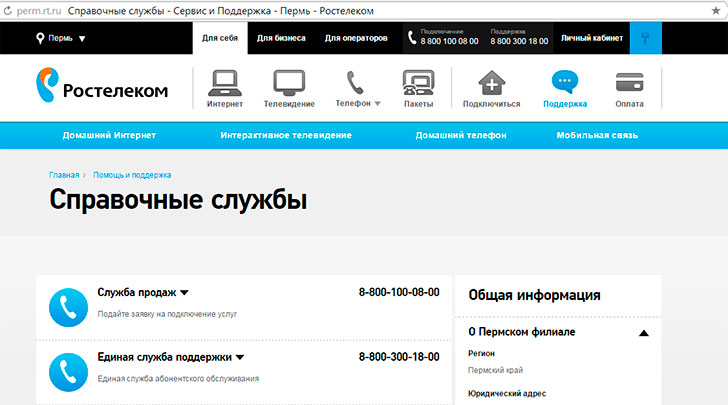Screen dimensions: 728x405
Task: Collapse the О Пермском филиале section
Action: 643,332
